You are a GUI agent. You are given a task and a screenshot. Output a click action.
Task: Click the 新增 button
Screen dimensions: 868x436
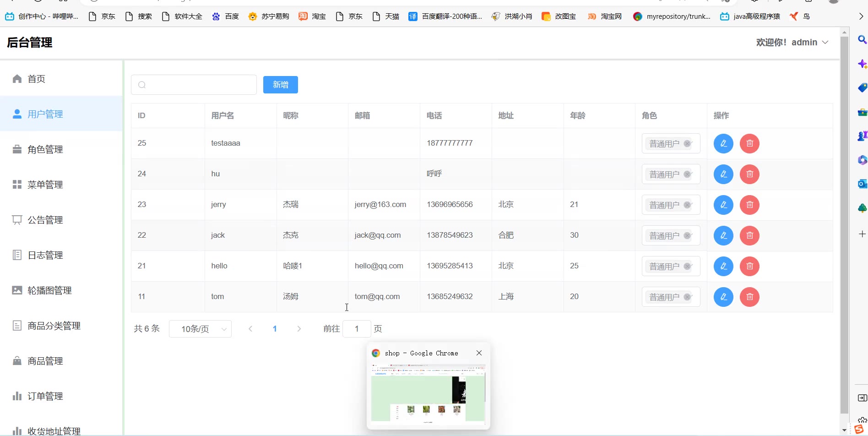280,85
